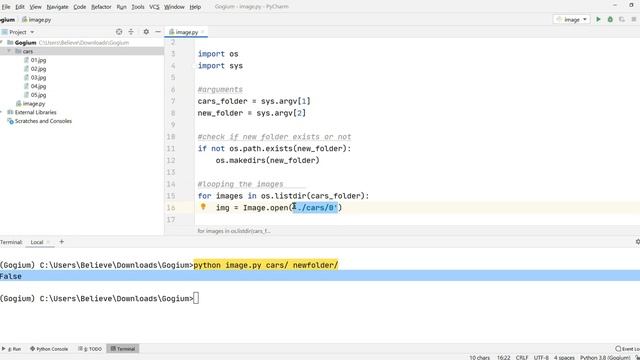Screen dimensions: 640x360
Task: Toggle the Terminal tool window button
Action: pos(123,349)
